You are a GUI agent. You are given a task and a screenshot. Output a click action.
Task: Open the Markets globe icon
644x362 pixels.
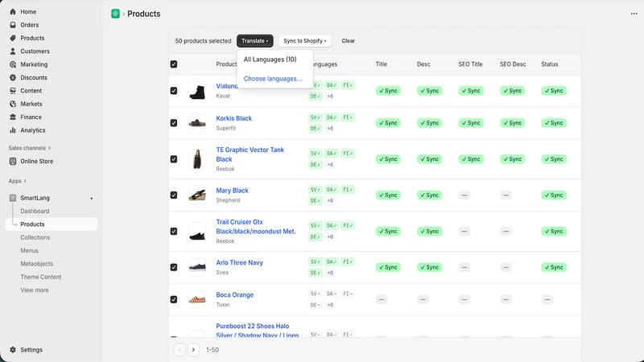13,104
